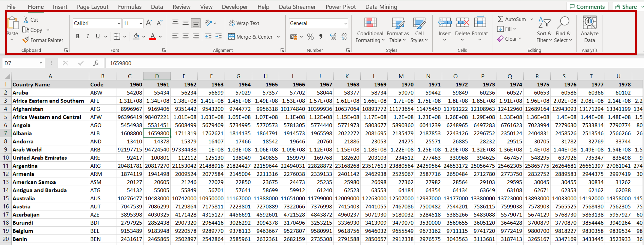
Task: Increase font size with the large A icon
Action: [x=149, y=23]
